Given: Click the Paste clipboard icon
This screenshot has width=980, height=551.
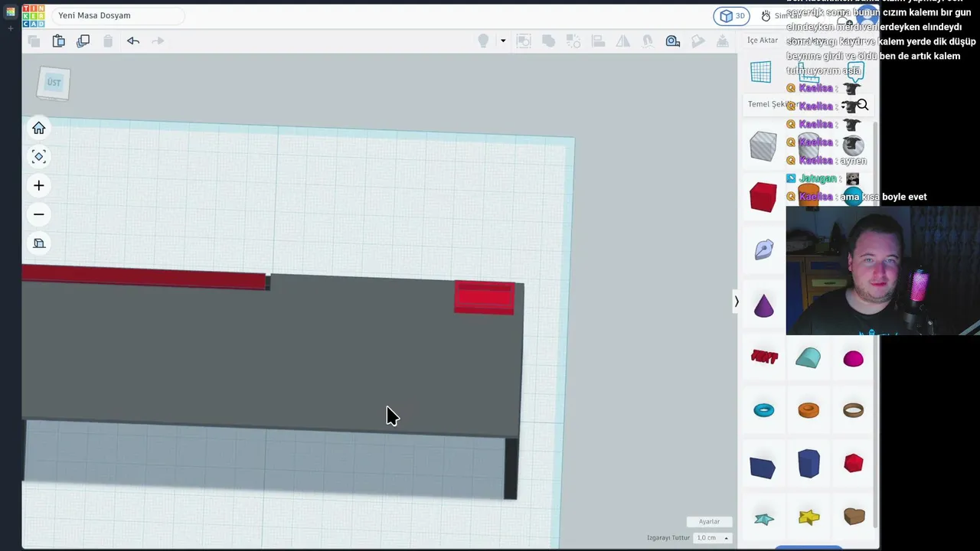Looking at the screenshot, I should [x=58, y=41].
